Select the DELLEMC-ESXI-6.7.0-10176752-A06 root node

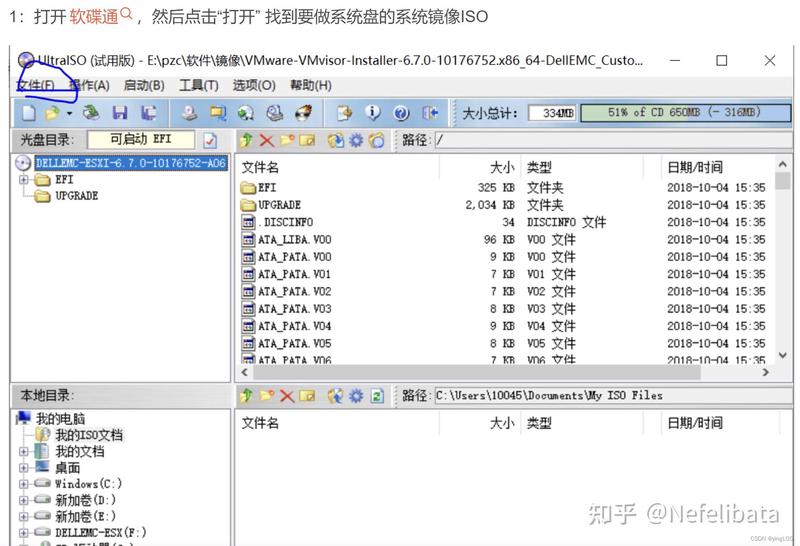coord(131,163)
